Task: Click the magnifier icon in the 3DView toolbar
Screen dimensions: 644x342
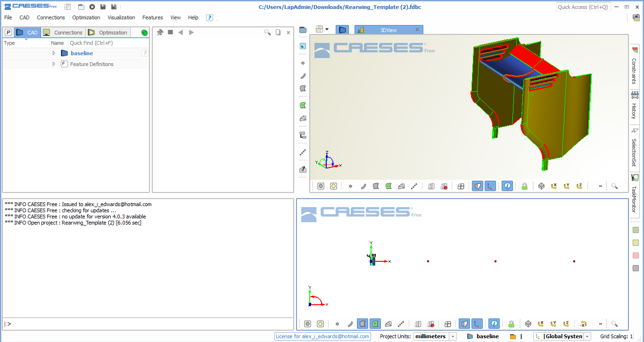Action: [614, 186]
